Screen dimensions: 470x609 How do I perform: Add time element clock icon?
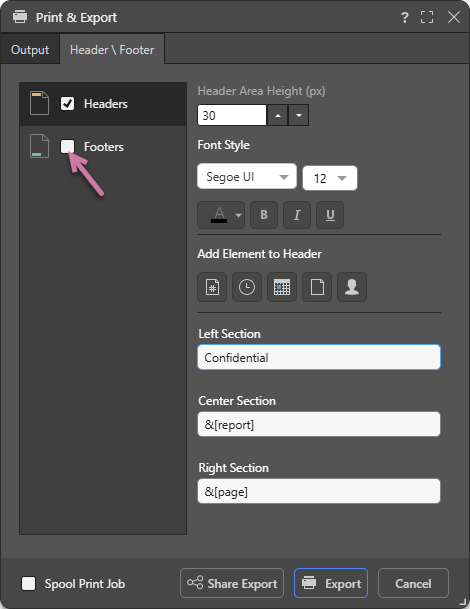pos(247,287)
